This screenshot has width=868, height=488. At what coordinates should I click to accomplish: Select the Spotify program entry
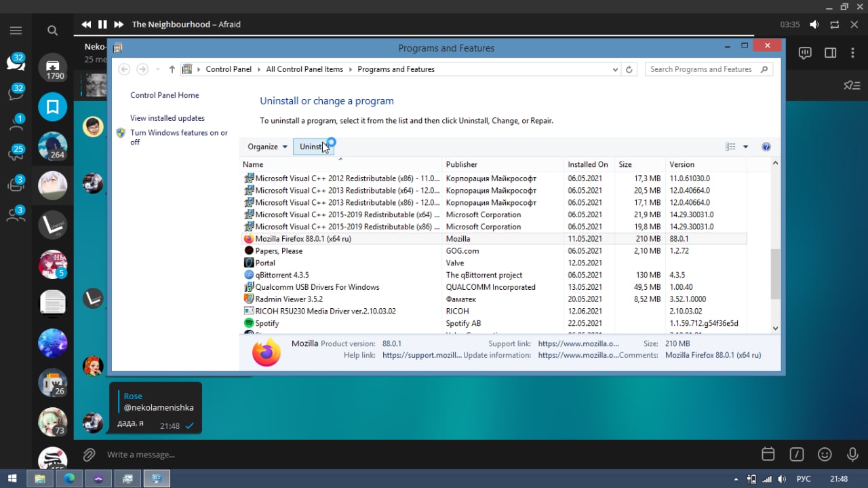[x=494, y=323]
